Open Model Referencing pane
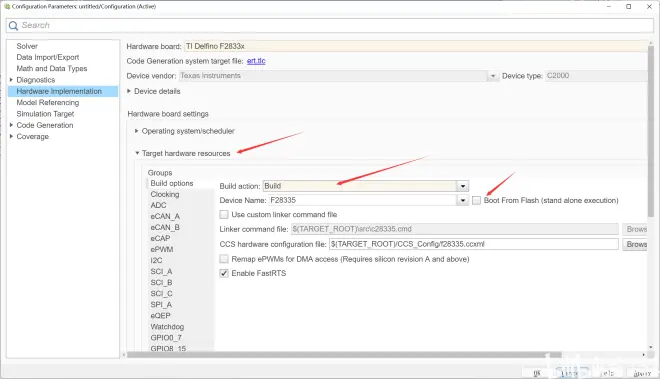 48,102
